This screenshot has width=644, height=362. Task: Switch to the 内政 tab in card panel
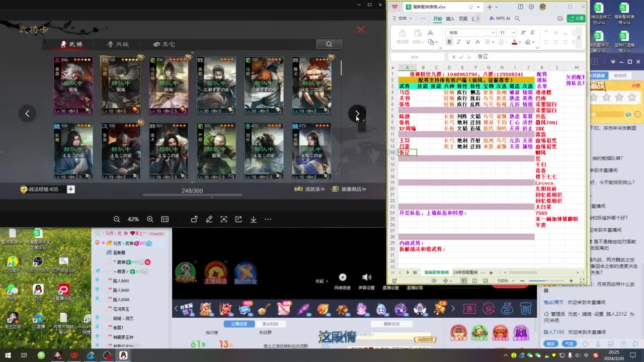coord(118,44)
